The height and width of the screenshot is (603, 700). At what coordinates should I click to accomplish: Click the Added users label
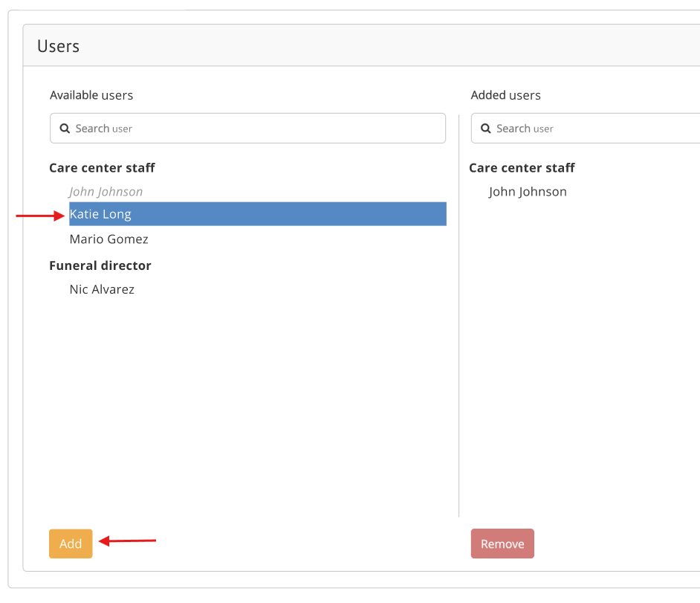505,95
